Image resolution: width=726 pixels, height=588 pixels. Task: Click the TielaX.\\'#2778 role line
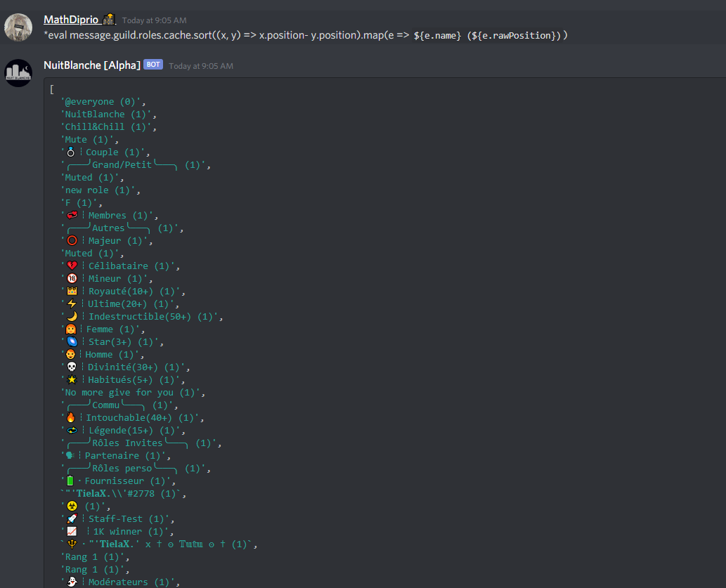[x=123, y=494]
